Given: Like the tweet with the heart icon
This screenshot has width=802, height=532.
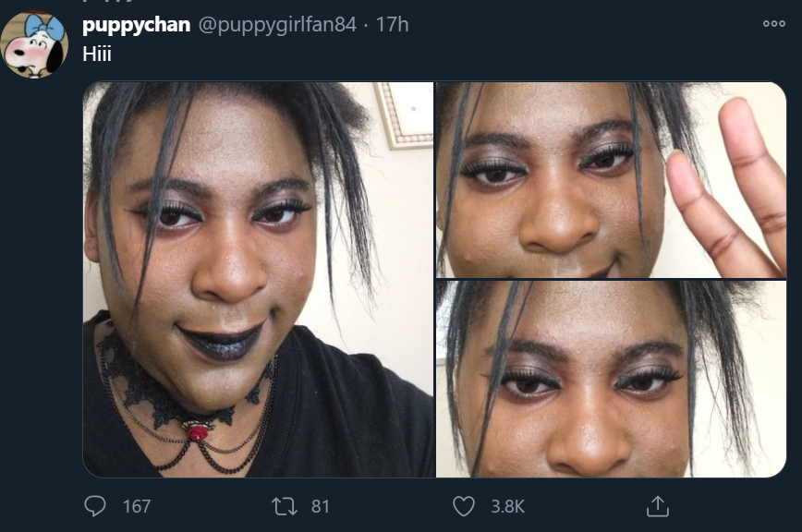Looking at the screenshot, I should pyautogui.click(x=464, y=506).
